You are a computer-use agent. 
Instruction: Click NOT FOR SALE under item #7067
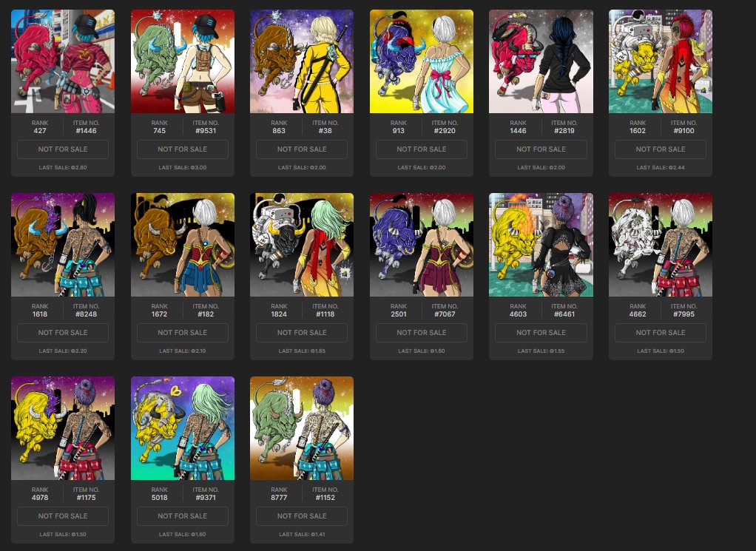tap(422, 333)
